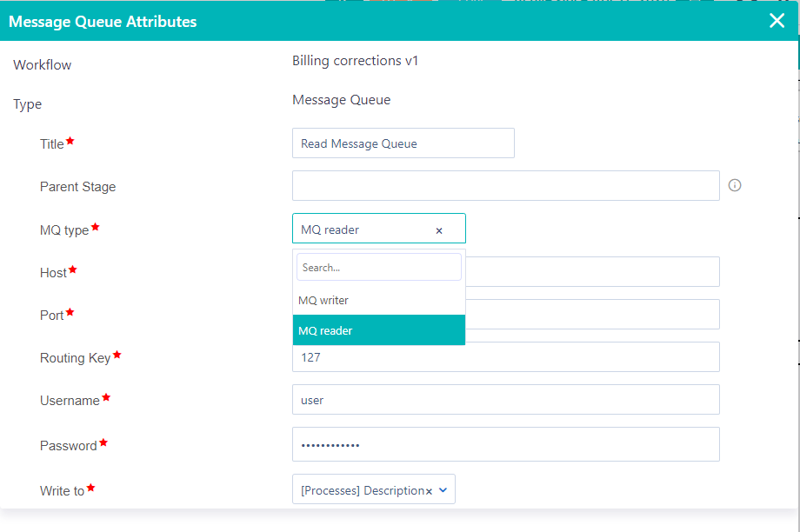Clear the MQ type selection with its x icon
The width and height of the screenshot is (800, 532).
pos(439,229)
